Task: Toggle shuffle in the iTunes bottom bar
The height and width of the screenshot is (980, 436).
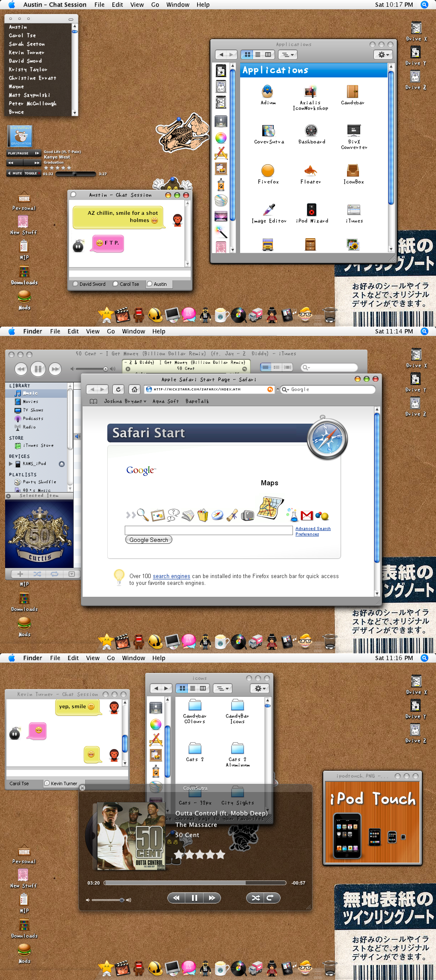Action: point(37,574)
